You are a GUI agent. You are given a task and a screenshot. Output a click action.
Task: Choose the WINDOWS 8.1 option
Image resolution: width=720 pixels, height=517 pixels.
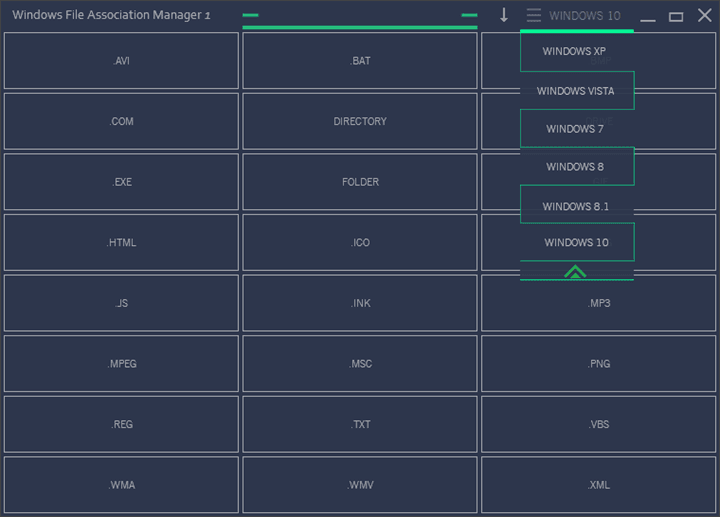577,204
